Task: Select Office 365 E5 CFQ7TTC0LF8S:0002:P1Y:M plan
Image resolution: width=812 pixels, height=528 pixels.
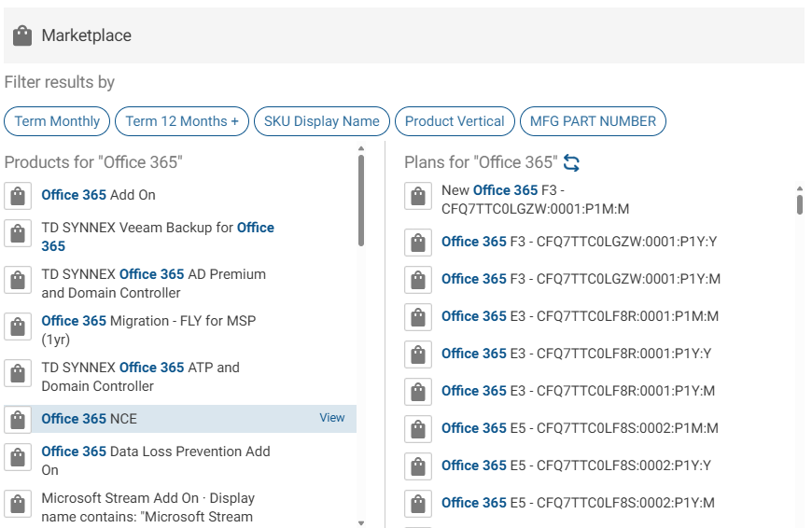Action: pyautogui.click(x=578, y=503)
